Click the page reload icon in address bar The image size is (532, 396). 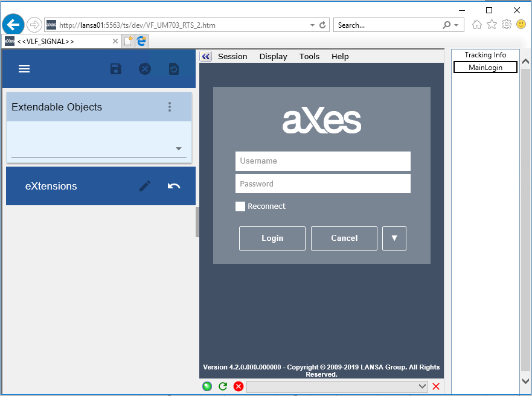point(322,25)
